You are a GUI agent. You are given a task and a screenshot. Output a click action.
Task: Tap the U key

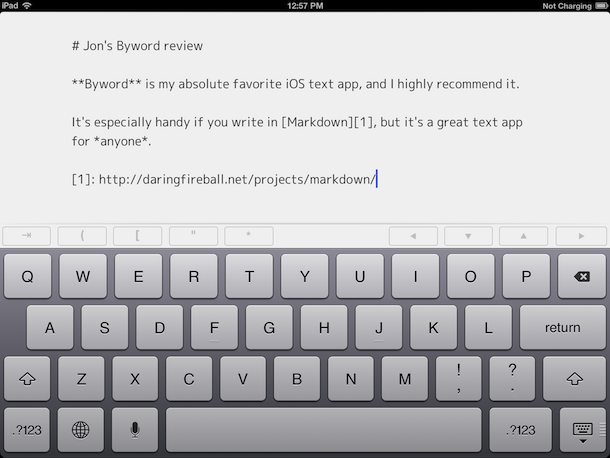point(360,276)
